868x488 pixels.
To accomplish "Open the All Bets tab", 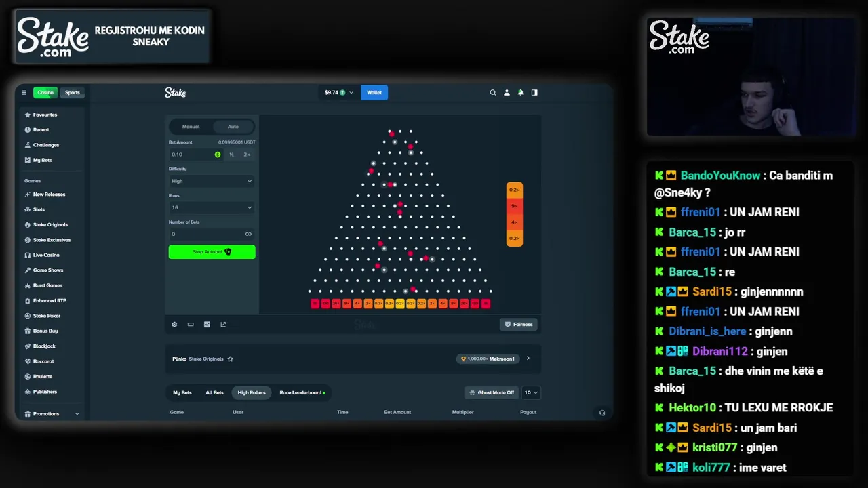I will pos(214,392).
